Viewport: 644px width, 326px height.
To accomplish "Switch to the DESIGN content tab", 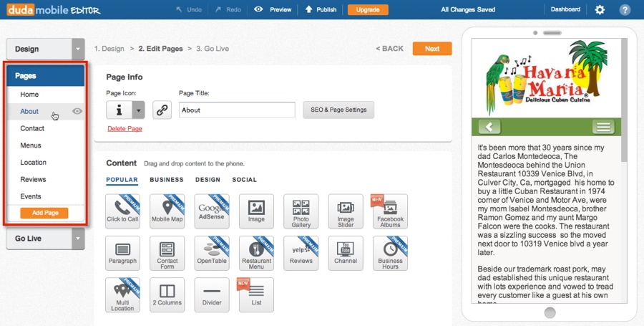I will 208,180.
